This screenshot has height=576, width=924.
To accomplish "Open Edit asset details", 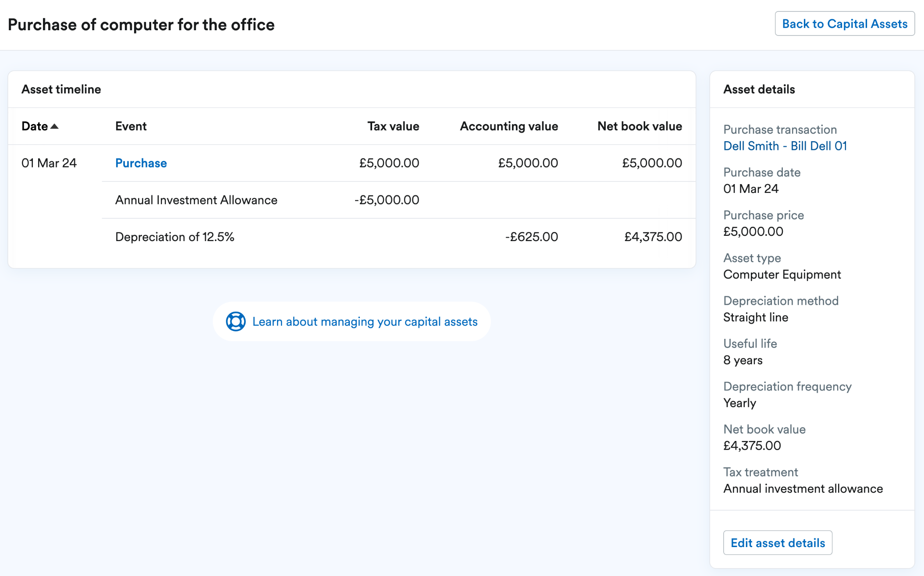I will pos(778,543).
